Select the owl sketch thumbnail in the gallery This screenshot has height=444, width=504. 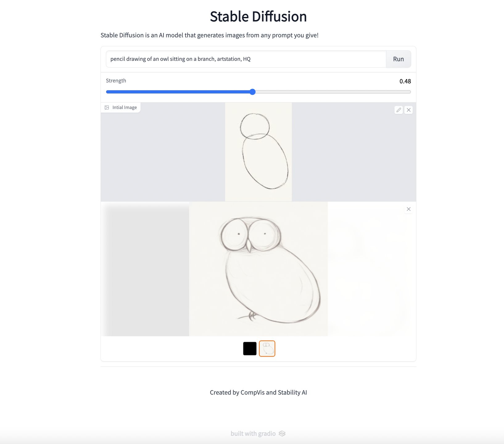[x=267, y=349]
